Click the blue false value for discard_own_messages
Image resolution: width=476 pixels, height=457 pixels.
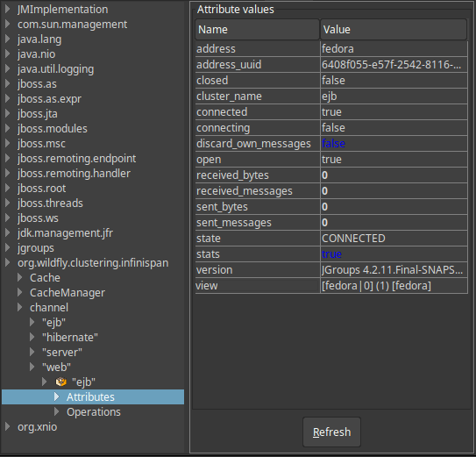333,144
